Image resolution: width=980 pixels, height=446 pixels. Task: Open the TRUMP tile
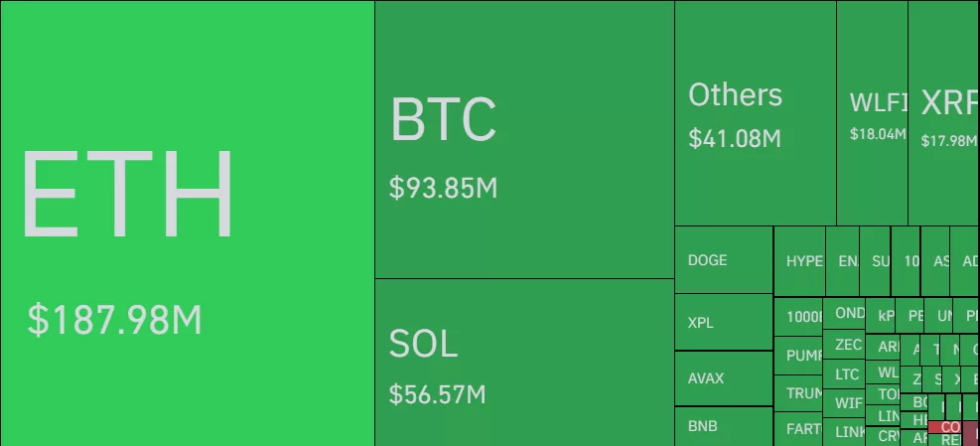798,393
